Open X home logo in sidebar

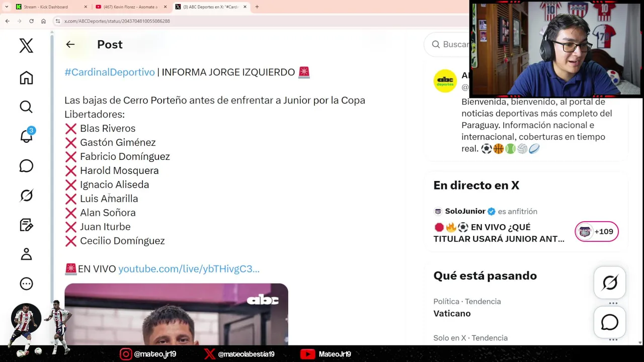(26, 46)
